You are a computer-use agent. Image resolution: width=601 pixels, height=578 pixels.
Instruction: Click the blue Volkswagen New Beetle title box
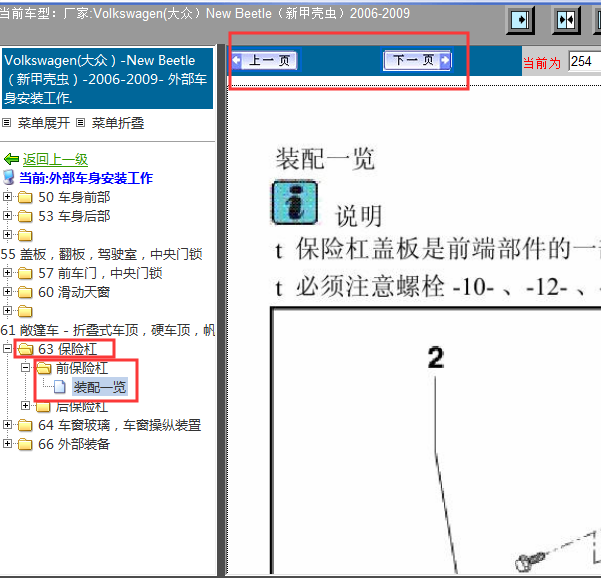point(107,79)
